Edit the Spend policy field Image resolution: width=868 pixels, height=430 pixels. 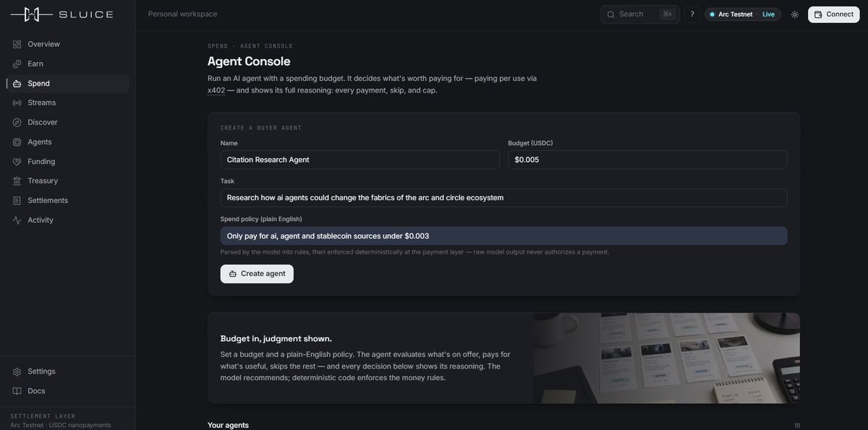pyautogui.click(x=504, y=236)
